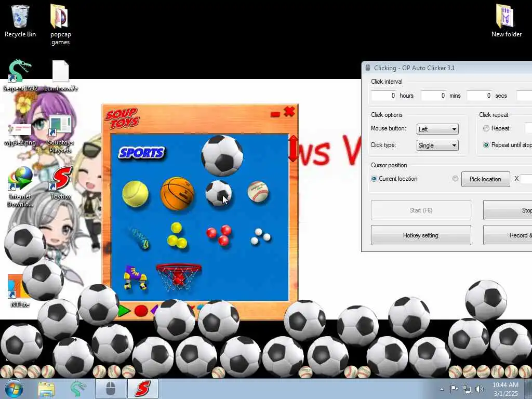This screenshot has width=532, height=399.
Task: Click the Record button in Auto Clicker
Action: click(508, 235)
